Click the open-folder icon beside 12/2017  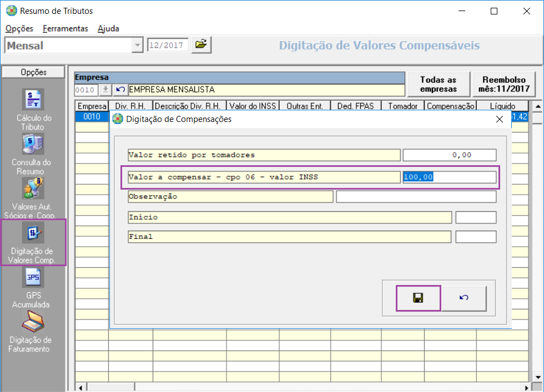pos(201,45)
